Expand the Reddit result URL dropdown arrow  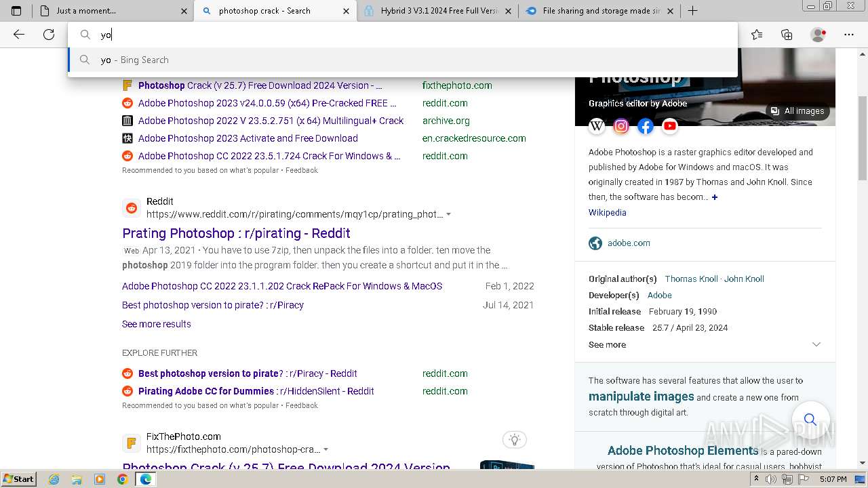448,215
